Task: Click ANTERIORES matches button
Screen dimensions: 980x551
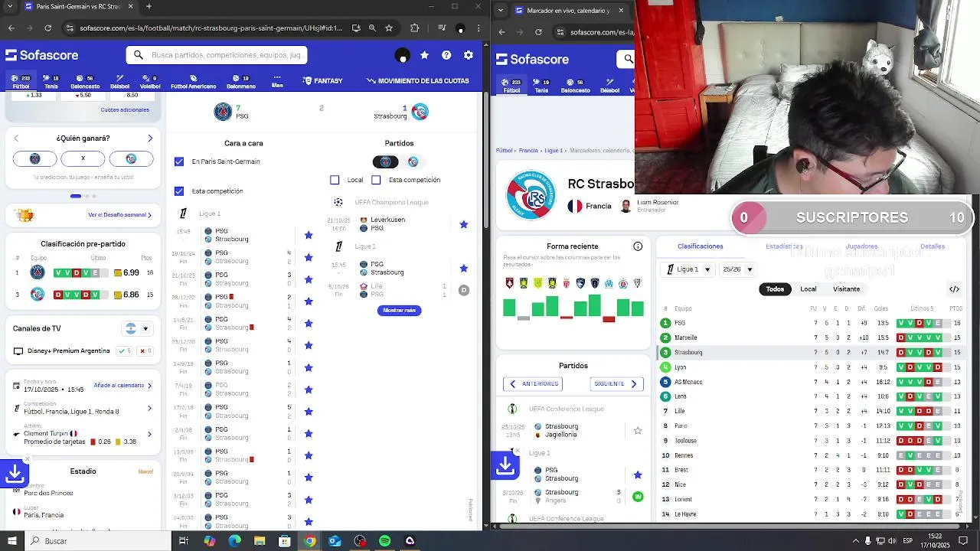Action: point(533,384)
